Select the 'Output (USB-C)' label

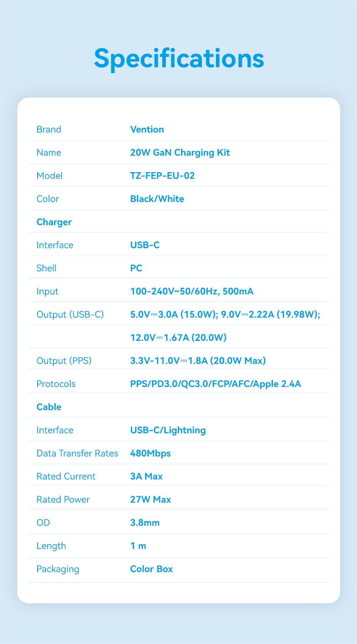[70, 315]
